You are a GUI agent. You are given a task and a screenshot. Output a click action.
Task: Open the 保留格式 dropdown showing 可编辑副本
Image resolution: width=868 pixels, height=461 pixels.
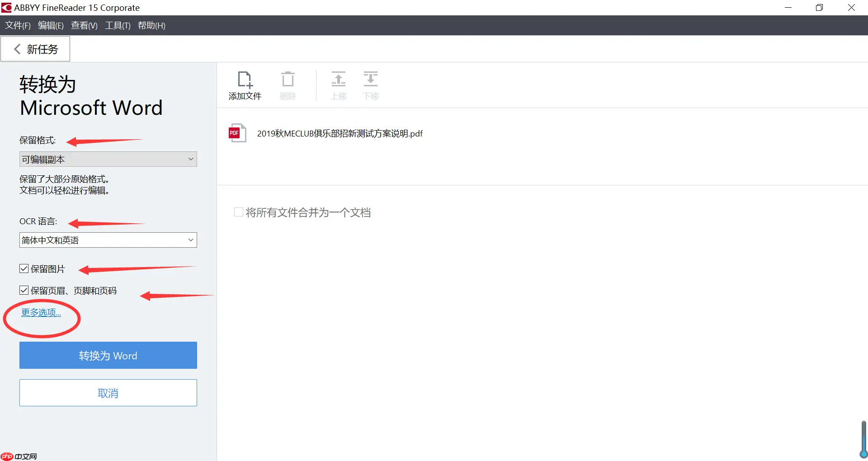coord(108,159)
